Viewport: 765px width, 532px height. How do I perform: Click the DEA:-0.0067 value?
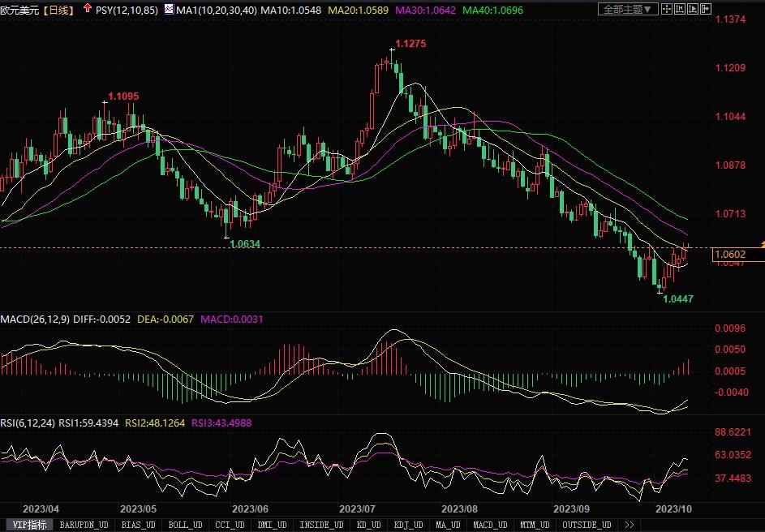click(x=165, y=320)
